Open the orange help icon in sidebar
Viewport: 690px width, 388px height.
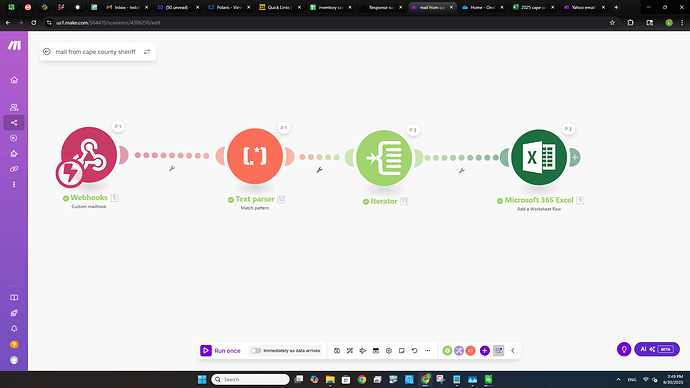pyautogui.click(x=14, y=344)
